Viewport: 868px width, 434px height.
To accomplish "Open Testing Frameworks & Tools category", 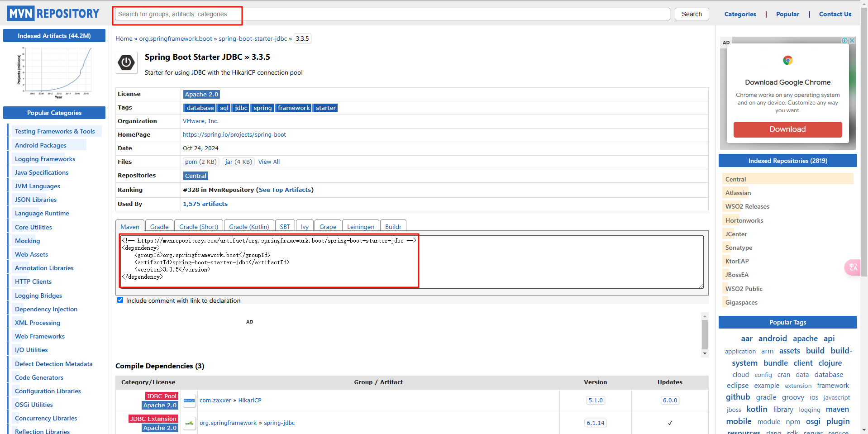I will click(x=55, y=131).
